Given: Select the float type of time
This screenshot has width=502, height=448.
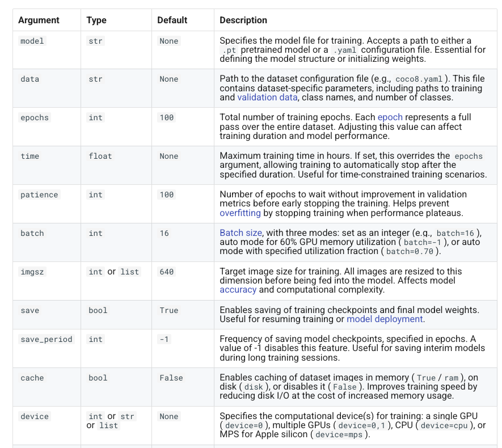Looking at the screenshot, I should (100, 156).
